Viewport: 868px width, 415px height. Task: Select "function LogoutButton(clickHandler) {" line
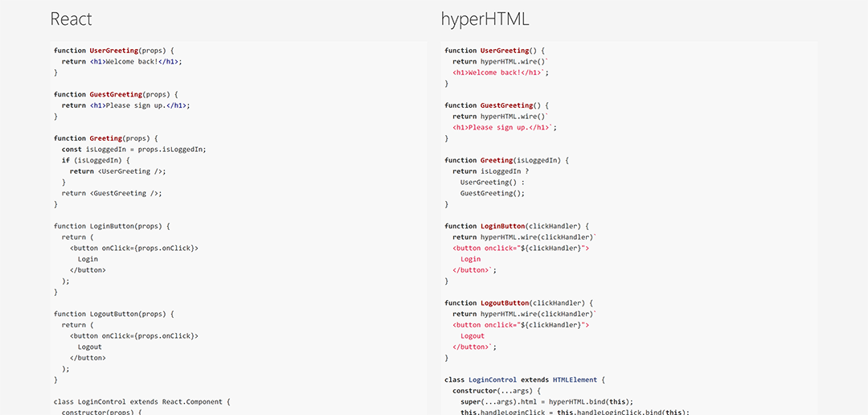pos(518,303)
